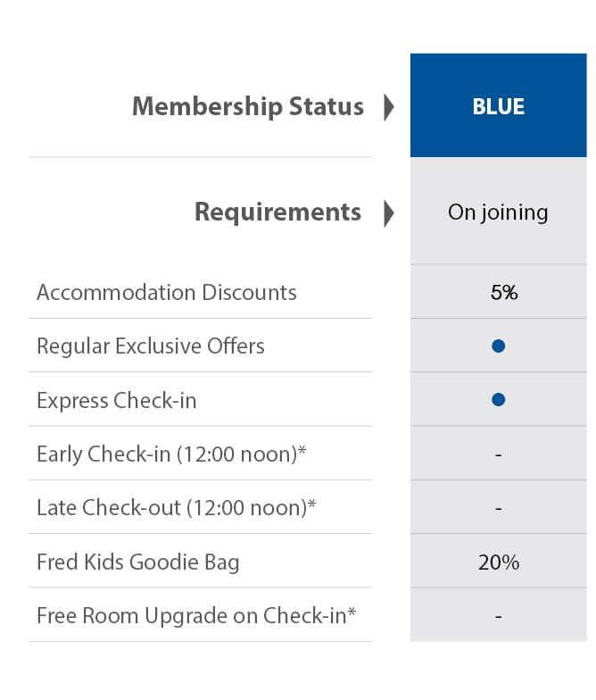Select the Accommodation Discounts row label
This screenshot has height=700, width=596.
click(x=166, y=293)
